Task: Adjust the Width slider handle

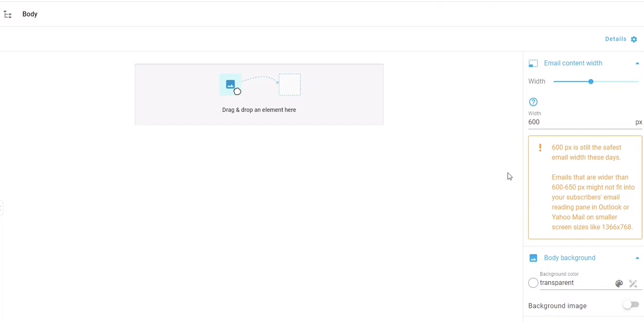Action: [x=591, y=81]
